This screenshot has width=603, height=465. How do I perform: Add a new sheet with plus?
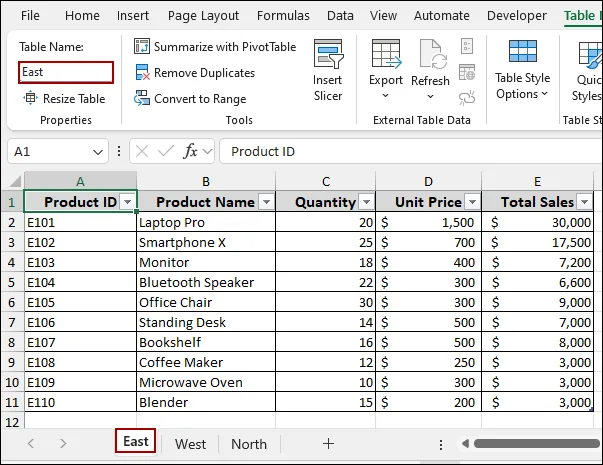coord(328,443)
